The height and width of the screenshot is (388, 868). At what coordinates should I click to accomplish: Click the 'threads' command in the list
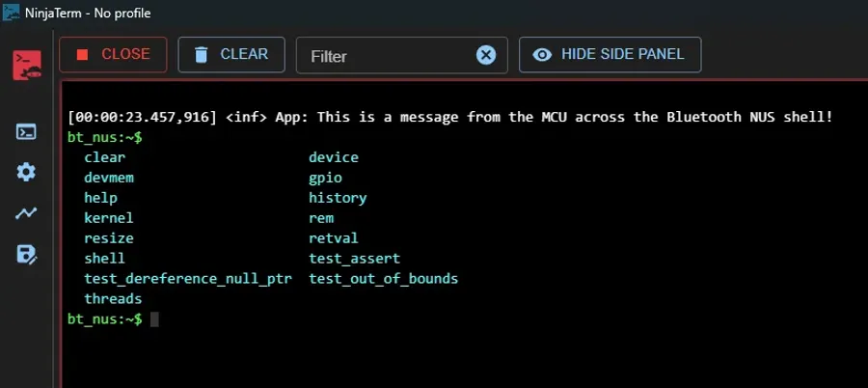click(113, 299)
